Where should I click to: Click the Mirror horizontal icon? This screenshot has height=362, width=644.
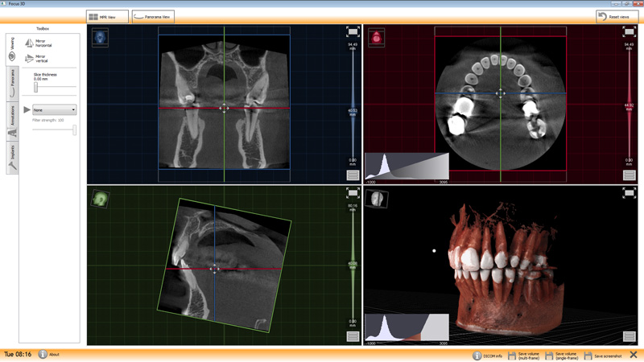(30, 43)
